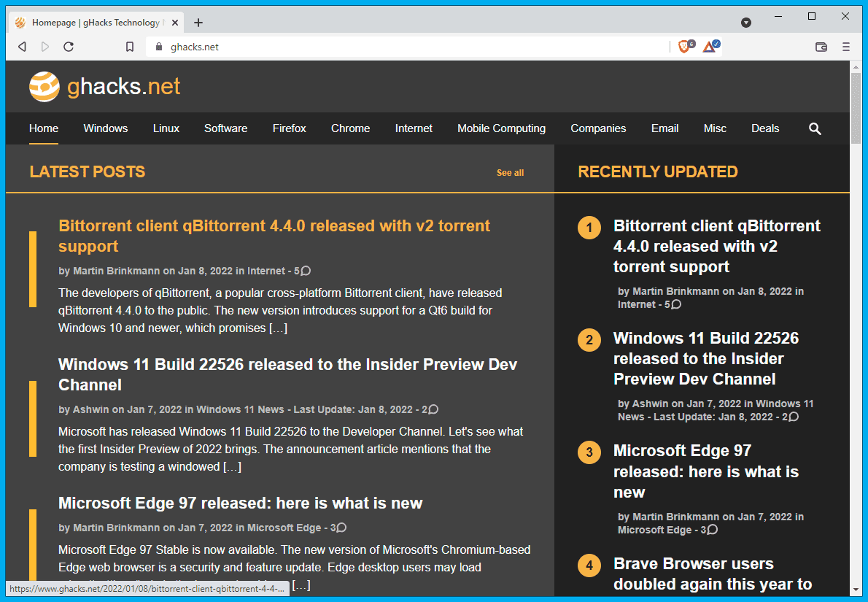Go back using the back arrow
868x602 pixels.
coord(22,47)
